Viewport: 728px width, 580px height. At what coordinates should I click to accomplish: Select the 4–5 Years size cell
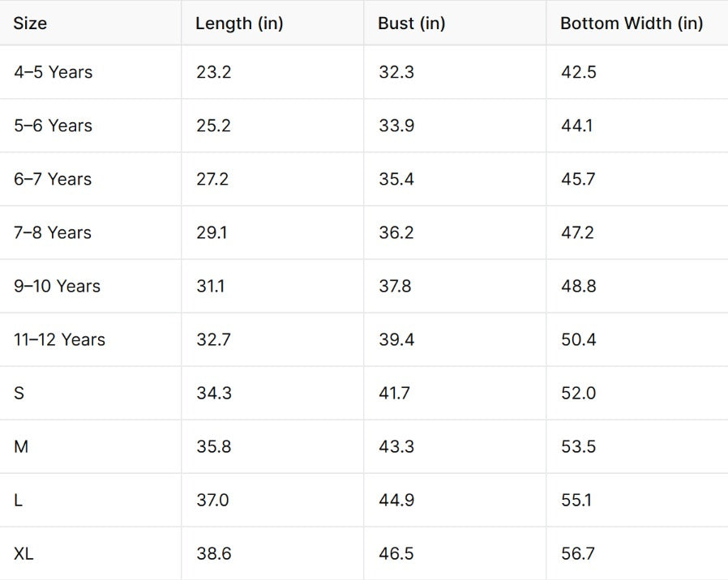53,72
